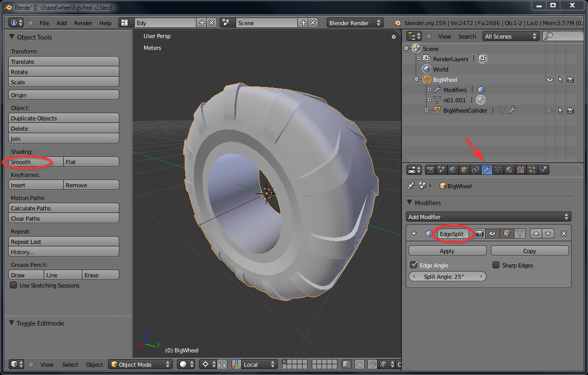Screen dimensions: 588x375
Task: Click the snap magnet icon in 3D header
Action: [x=372, y=365]
